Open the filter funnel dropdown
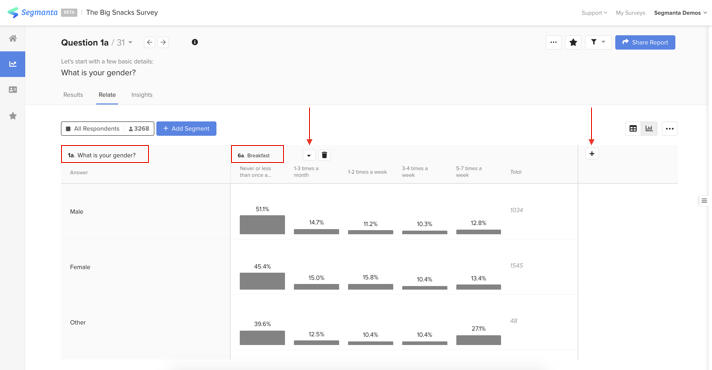Screen dimensions: 712x370 [598, 42]
